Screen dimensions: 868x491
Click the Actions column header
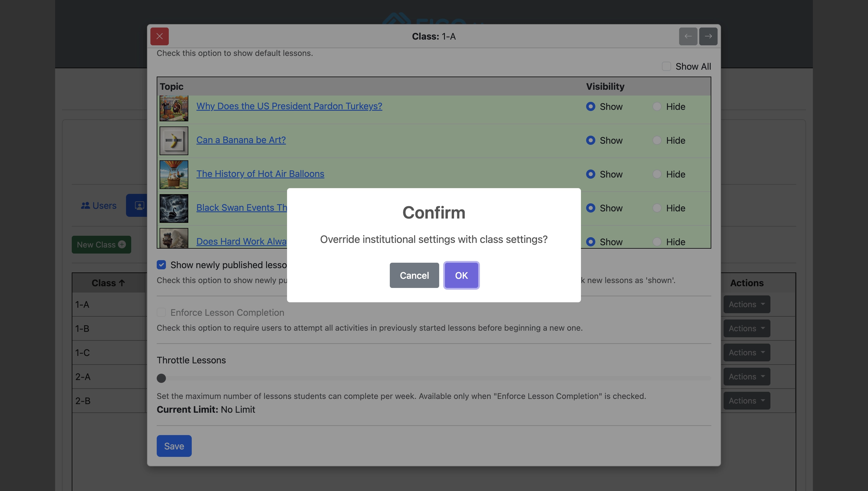pos(747,283)
